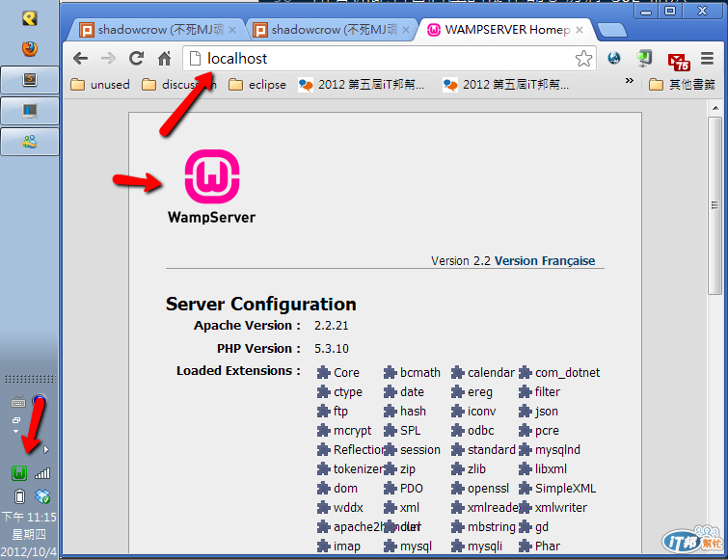Click the 'Phar' extension entry
728x560 pixels.
(x=540, y=547)
